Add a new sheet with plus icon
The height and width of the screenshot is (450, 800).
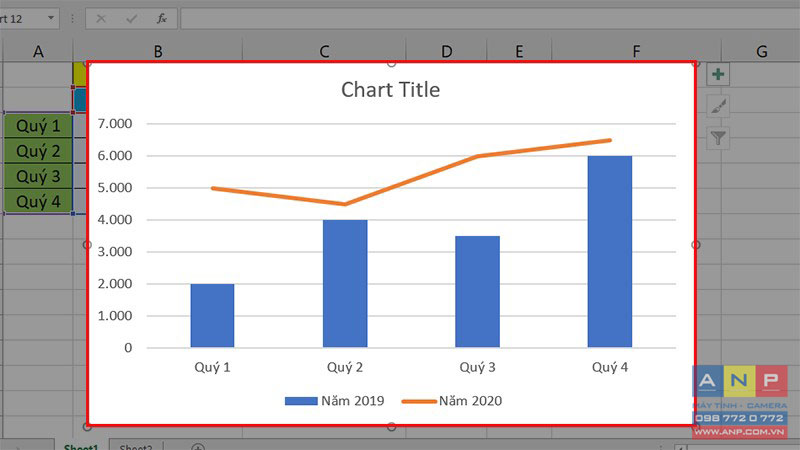click(x=198, y=447)
